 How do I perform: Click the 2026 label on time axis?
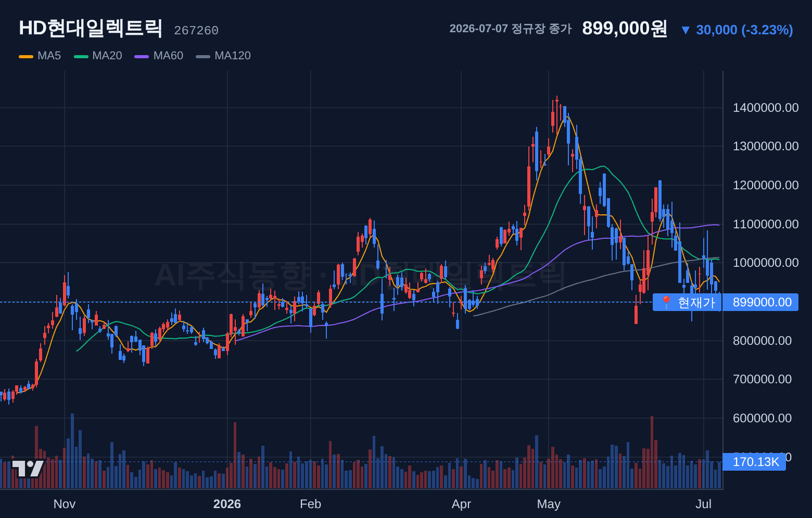click(227, 504)
